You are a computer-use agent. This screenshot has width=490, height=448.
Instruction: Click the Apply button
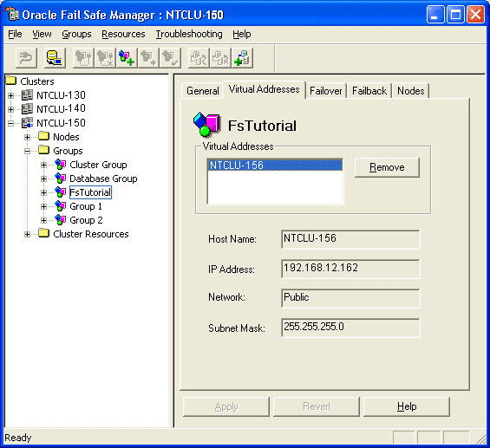226,406
